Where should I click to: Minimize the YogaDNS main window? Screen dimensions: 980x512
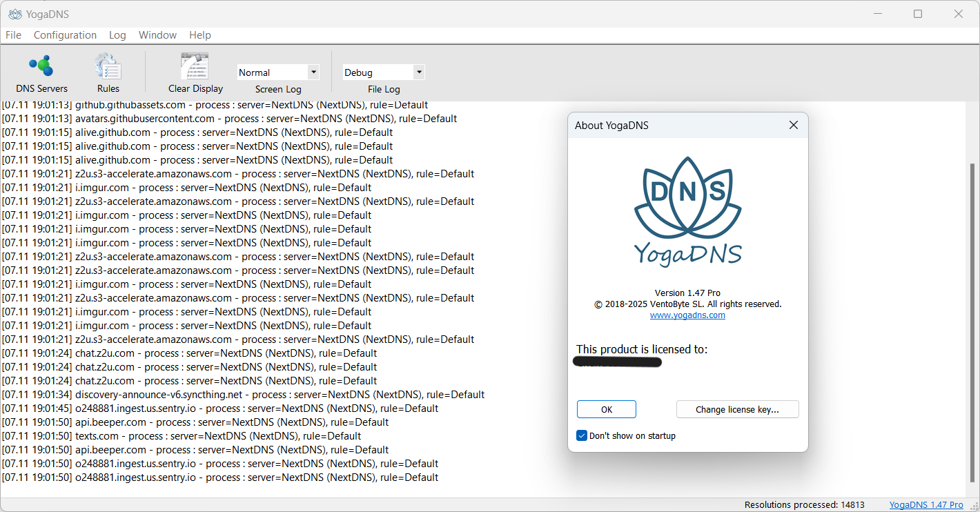(878, 14)
